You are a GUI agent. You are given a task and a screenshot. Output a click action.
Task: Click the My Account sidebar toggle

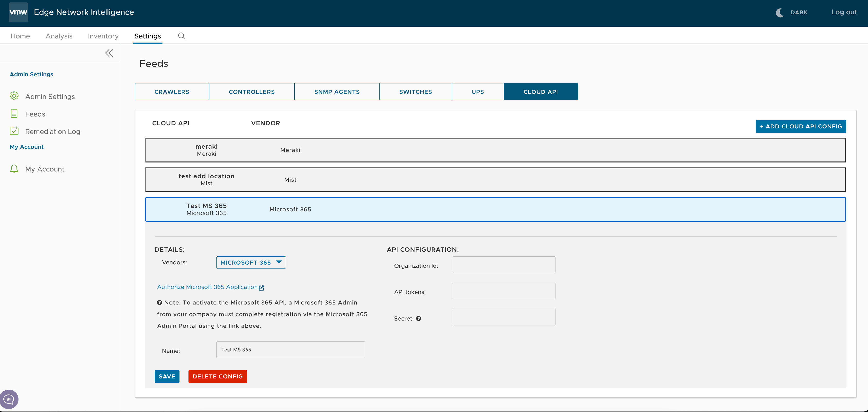pos(27,147)
